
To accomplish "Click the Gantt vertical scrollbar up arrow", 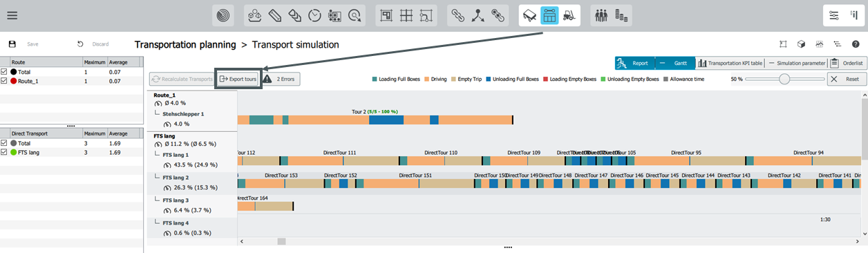I will (864, 95).
